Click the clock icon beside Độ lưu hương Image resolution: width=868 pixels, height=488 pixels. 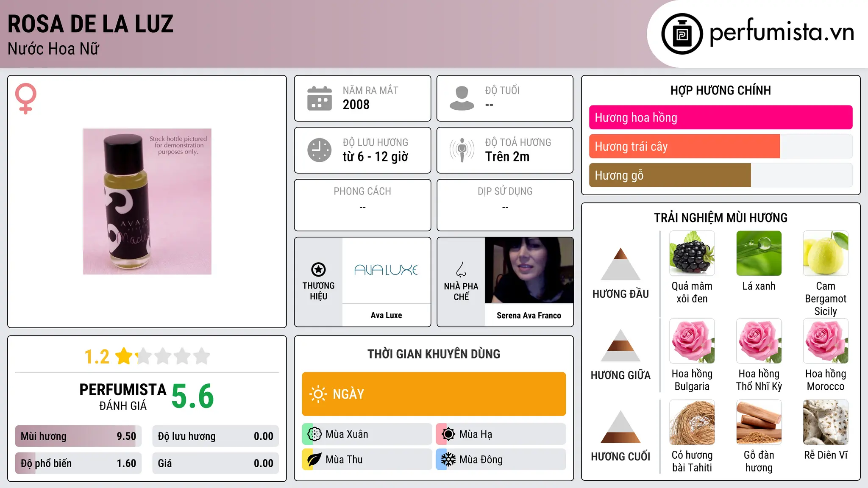click(x=320, y=150)
